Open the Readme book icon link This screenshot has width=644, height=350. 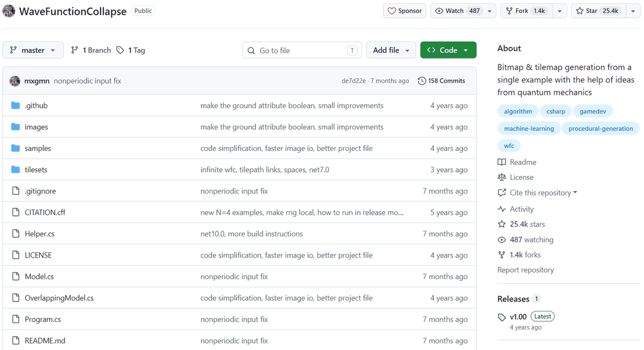click(x=517, y=162)
